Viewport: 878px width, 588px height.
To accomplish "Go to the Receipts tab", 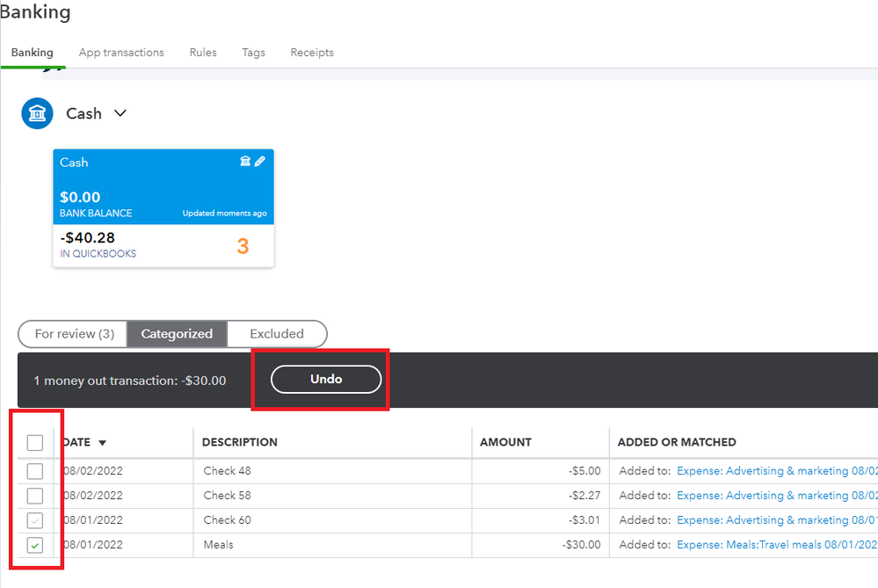I will point(312,53).
